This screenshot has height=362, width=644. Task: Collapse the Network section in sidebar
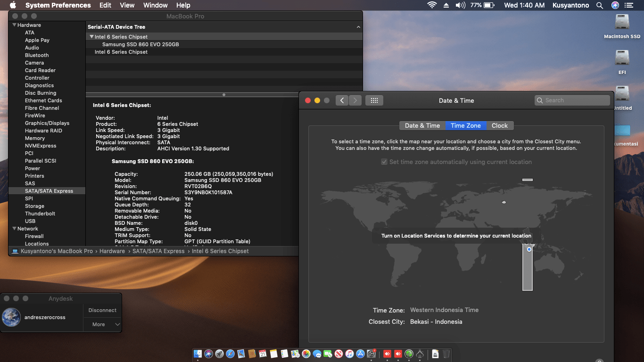click(14, 229)
